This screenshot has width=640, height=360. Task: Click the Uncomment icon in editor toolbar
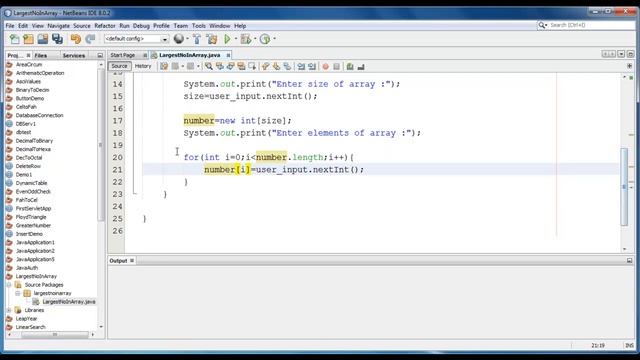(361, 66)
